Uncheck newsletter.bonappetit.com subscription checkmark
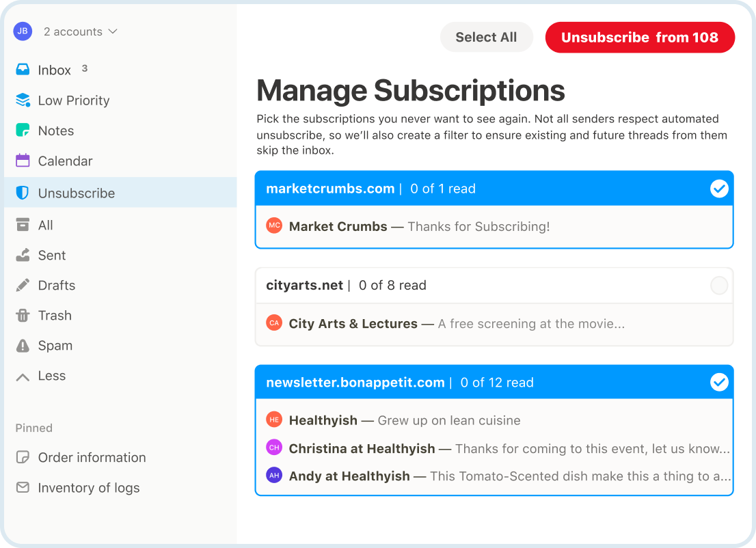 (x=719, y=382)
